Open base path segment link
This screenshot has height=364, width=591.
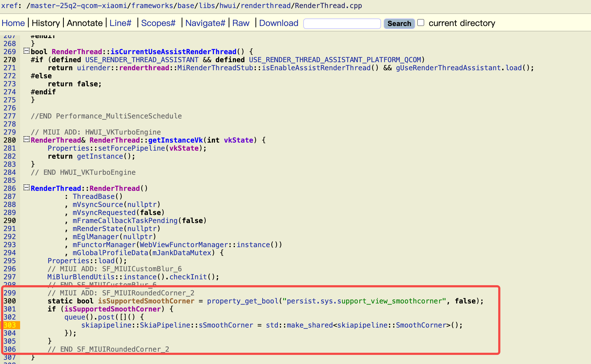(186, 6)
